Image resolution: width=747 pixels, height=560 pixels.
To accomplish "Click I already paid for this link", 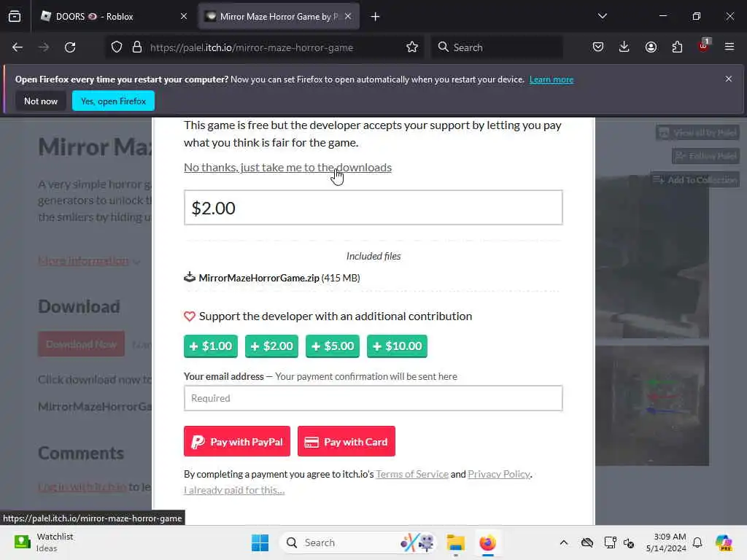I will coord(234,490).
